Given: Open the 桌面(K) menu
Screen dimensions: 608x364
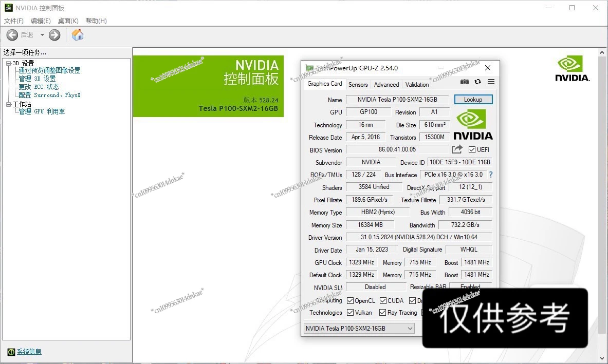Looking at the screenshot, I should (68, 21).
